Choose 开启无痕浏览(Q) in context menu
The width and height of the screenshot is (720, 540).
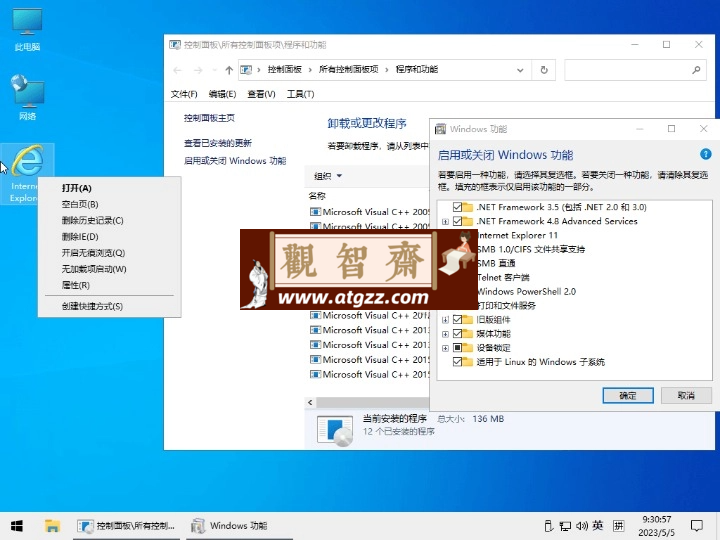tap(109, 253)
